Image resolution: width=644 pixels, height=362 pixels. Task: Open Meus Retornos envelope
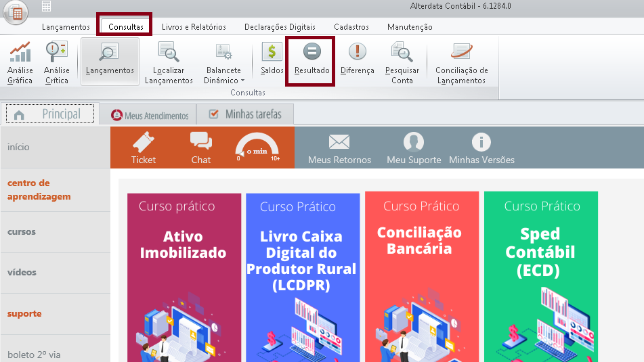[x=339, y=149]
